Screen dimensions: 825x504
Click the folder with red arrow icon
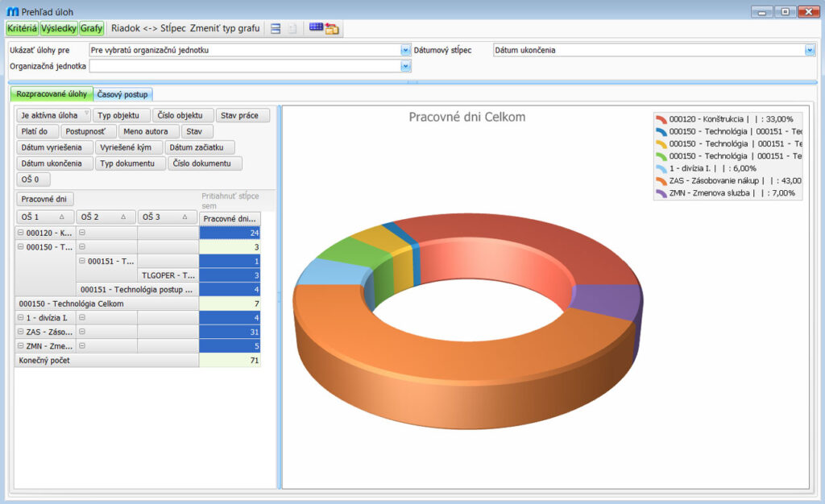(x=332, y=28)
